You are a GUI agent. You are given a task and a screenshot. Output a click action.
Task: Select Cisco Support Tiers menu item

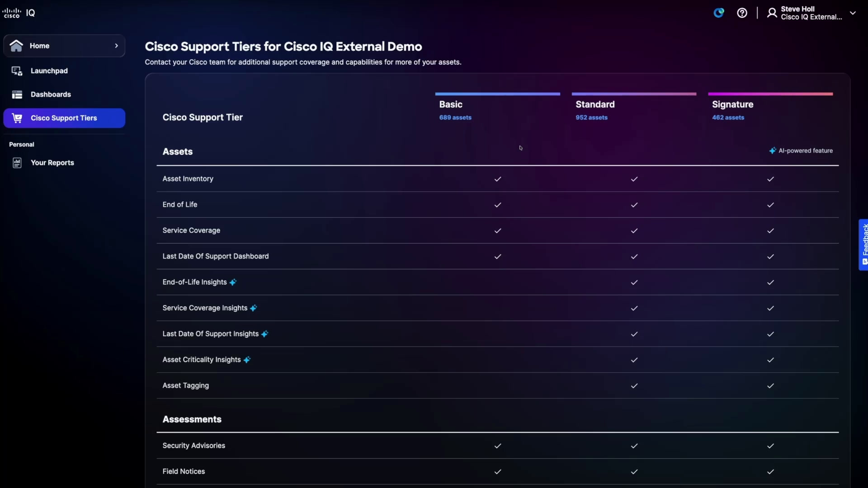64,118
